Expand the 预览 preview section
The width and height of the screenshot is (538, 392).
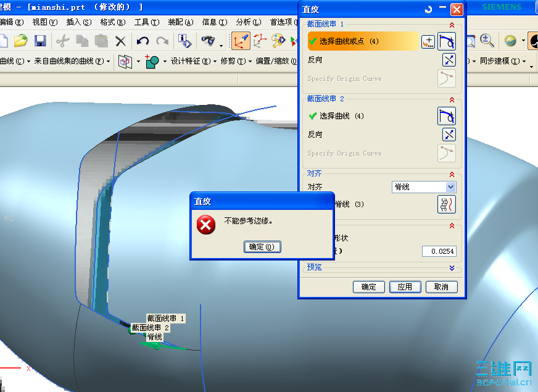452,269
